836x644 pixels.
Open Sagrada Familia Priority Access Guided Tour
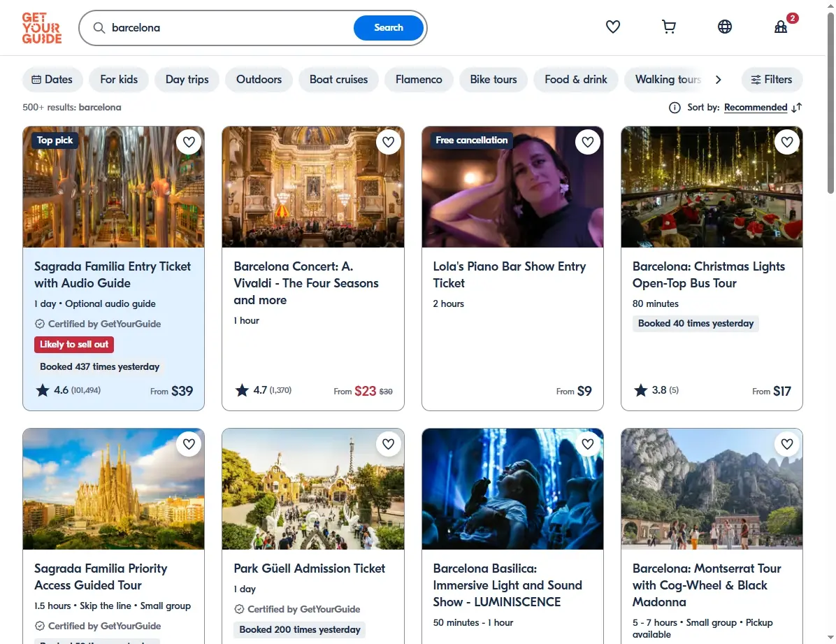tap(101, 577)
